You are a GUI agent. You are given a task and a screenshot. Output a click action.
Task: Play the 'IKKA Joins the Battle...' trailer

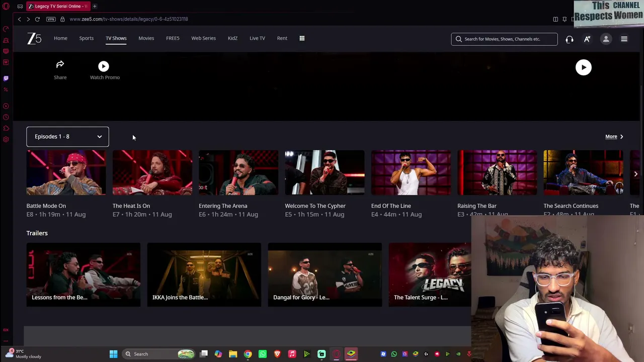click(x=204, y=275)
